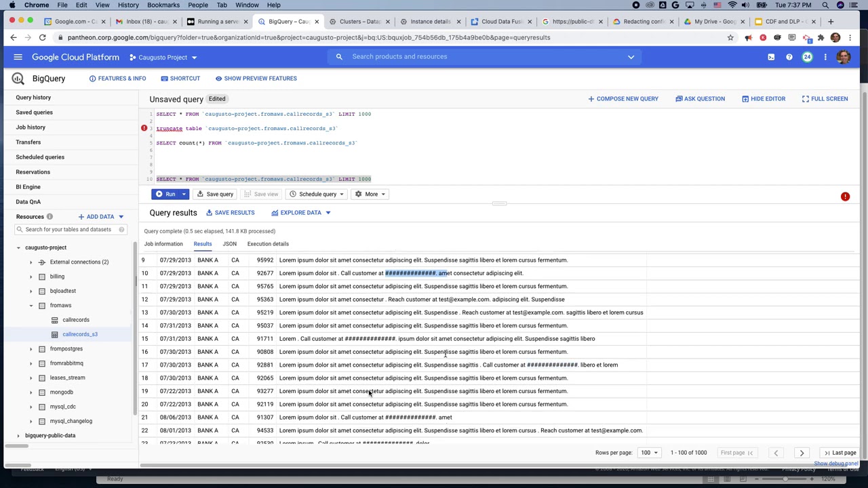The image size is (868, 488).
Task: Click the Search products and resources field
Action: pyautogui.click(x=485, y=57)
